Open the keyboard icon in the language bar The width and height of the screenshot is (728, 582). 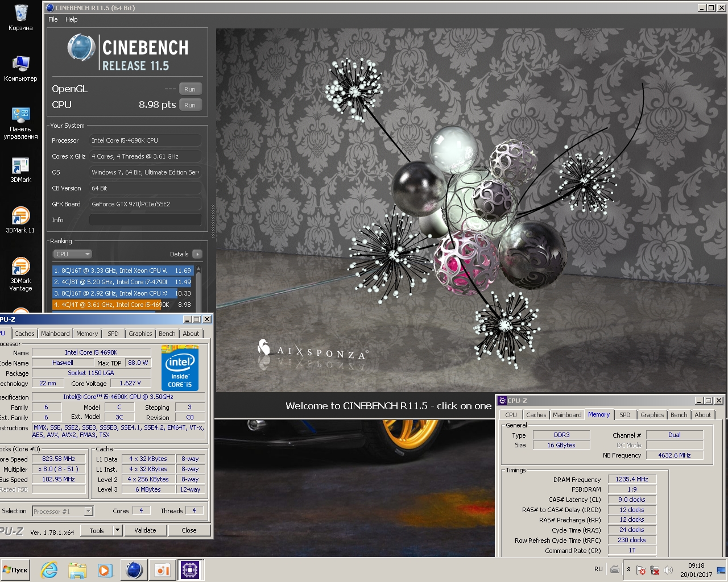click(x=615, y=569)
